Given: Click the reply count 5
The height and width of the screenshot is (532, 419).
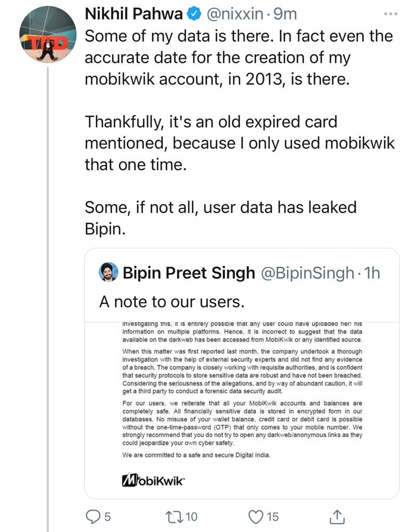Looking at the screenshot, I should [108, 517].
